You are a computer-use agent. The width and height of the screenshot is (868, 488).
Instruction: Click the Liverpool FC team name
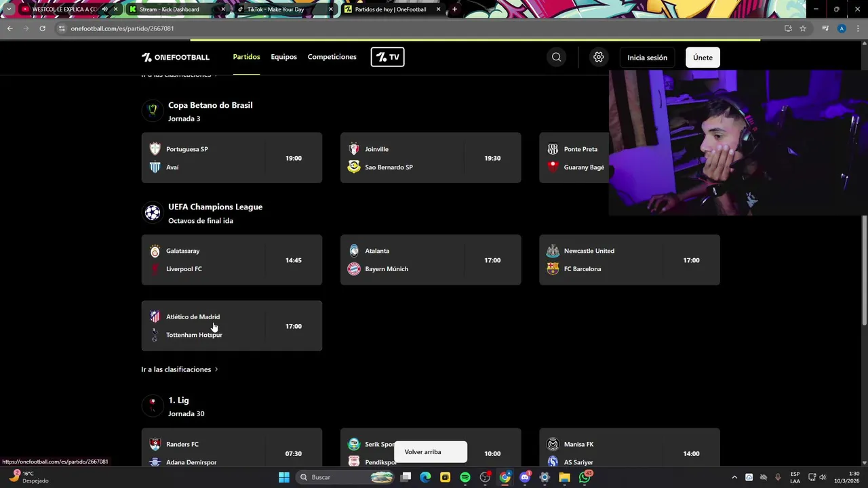184,269
